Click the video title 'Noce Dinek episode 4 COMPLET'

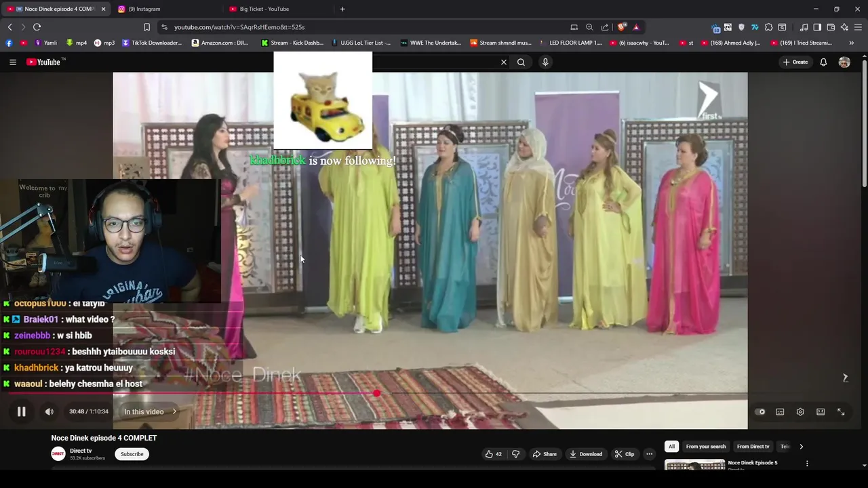[104, 438]
